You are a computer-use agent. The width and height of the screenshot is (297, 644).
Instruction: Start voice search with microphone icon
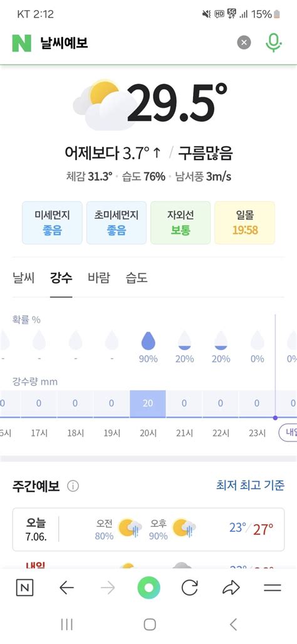274,42
